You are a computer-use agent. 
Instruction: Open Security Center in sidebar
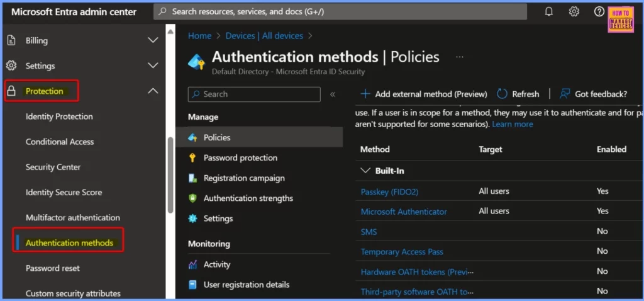pyautogui.click(x=53, y=167)
